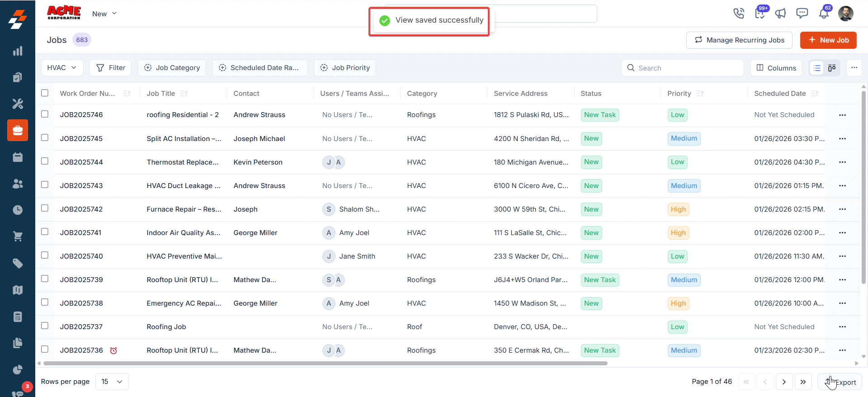Open the price tag sidebar icon
Viewport: 868px width, 397px height.
click(x=18, y=263)
